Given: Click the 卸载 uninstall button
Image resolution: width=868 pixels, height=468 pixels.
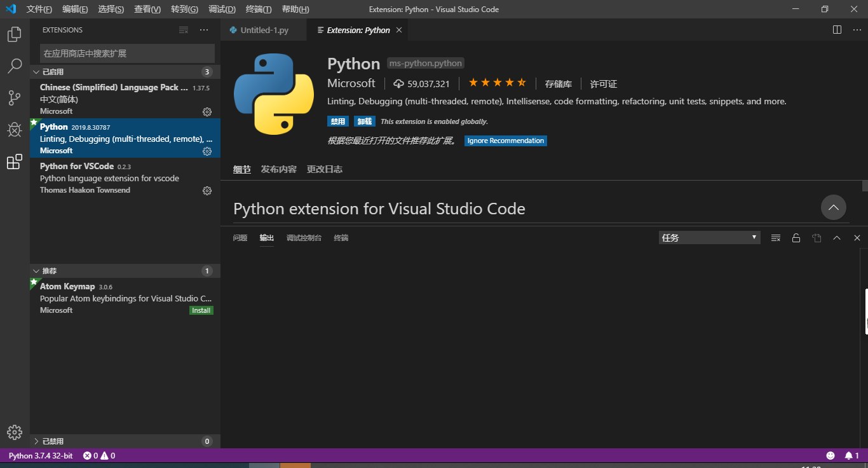Looking at the screenshot, I should pos(365,121).
